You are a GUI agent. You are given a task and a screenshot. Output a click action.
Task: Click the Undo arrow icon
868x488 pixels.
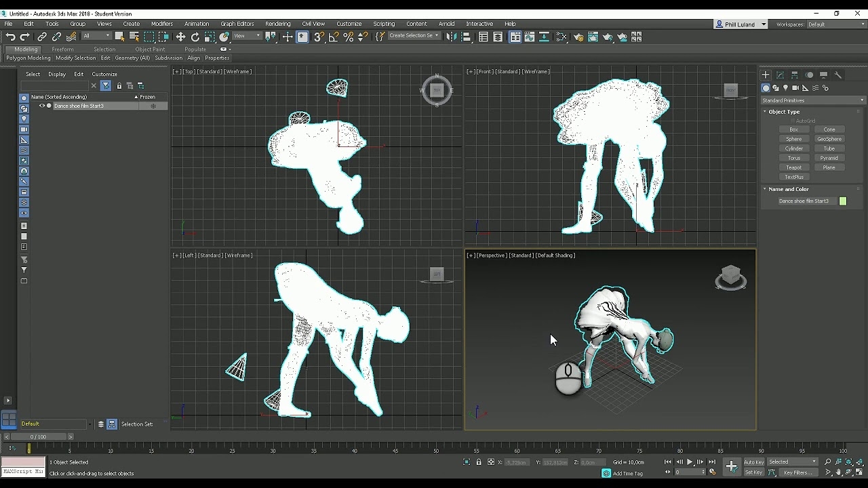pos(10,37)
